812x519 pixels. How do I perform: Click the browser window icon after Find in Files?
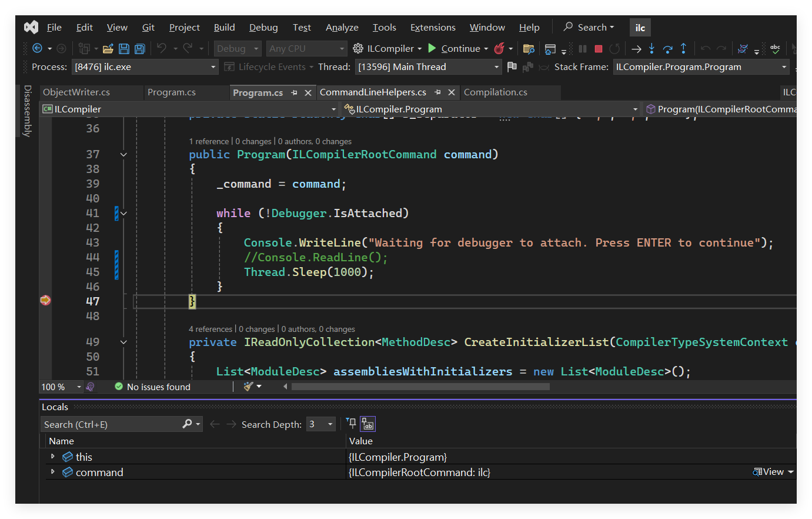click(550, 49)
